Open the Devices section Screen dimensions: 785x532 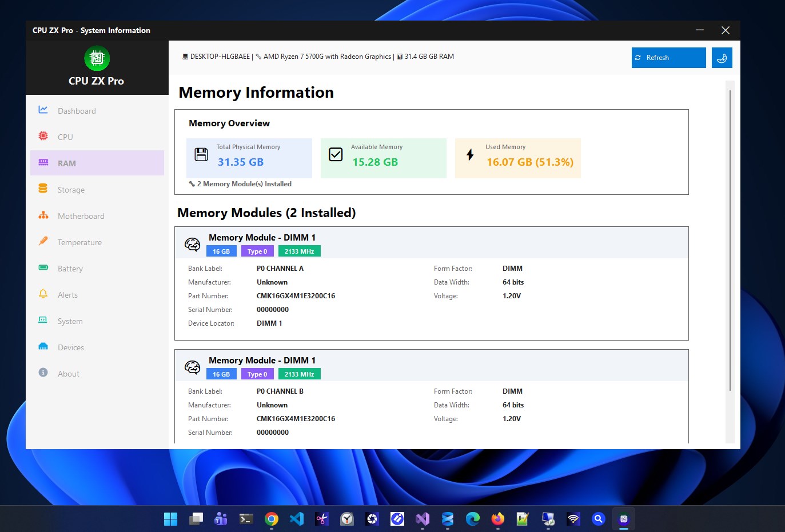point(70,347)
